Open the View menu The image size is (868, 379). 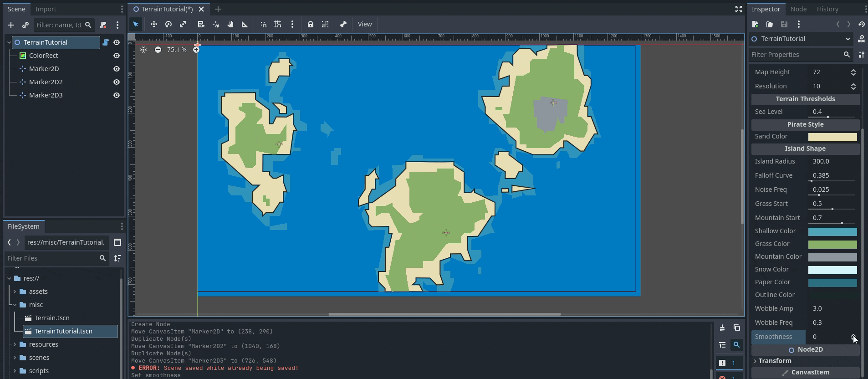pyautogui.click(x=364, y=25)
